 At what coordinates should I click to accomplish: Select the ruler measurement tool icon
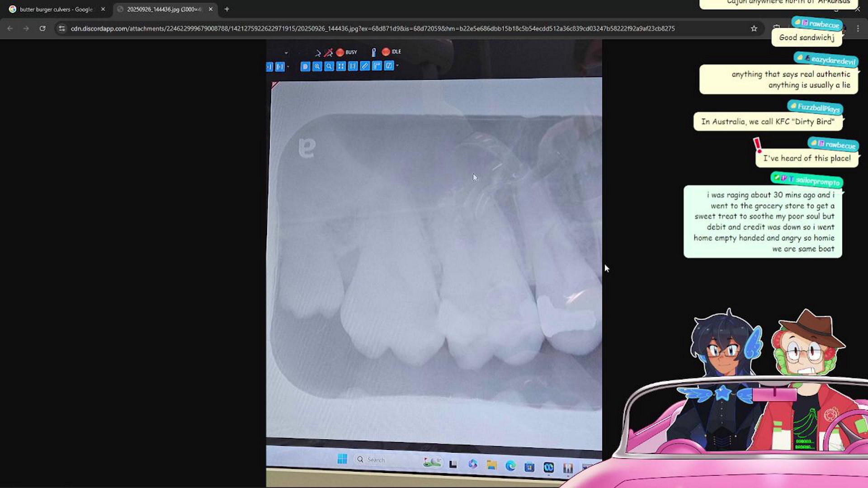coord(365,66)
